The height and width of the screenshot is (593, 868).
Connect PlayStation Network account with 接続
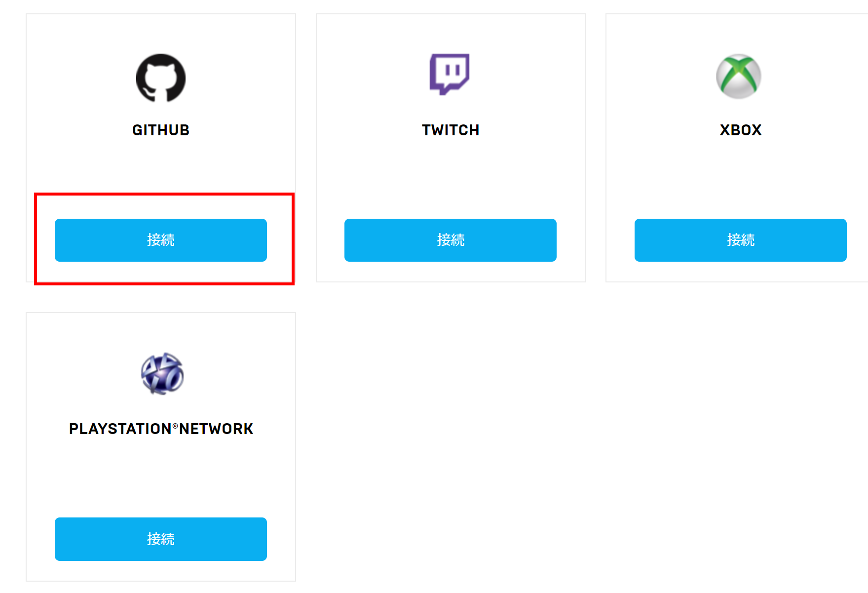(161, 539)
